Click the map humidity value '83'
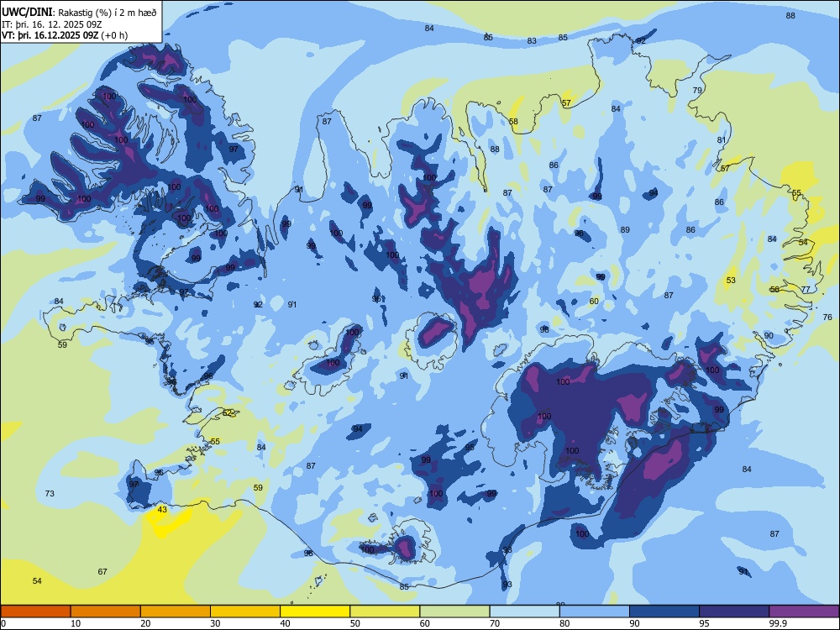840x630 pixels. tap(532, 40)
